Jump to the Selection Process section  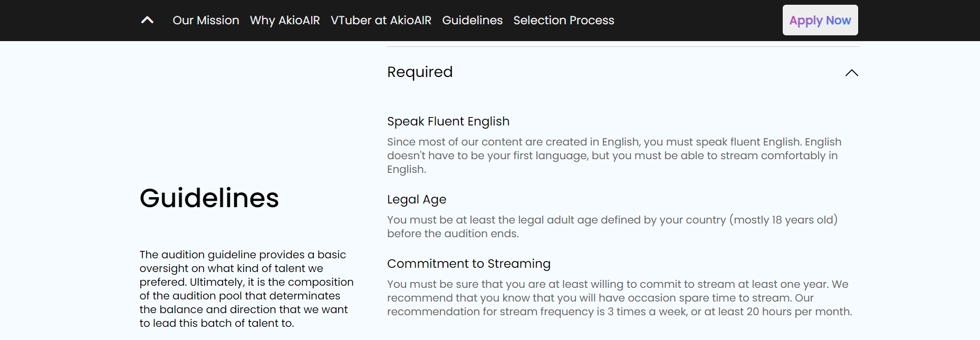(x=564, y=20)
